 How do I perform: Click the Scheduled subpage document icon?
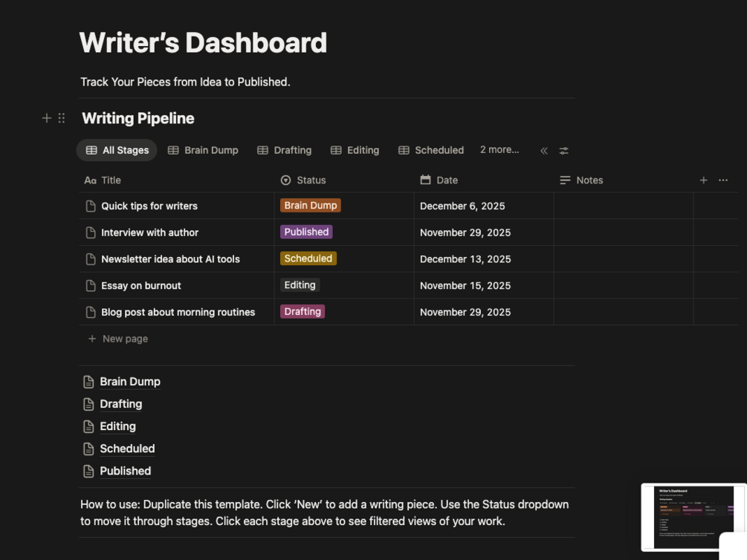(88, 449)
